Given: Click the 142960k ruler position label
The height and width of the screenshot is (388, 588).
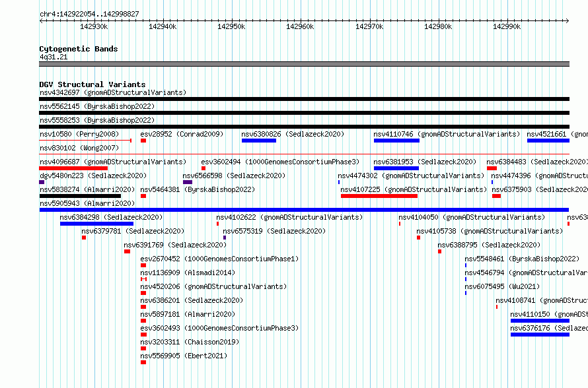Looking at the screenshot, I should pyautogui.click(x=300, y=26).
